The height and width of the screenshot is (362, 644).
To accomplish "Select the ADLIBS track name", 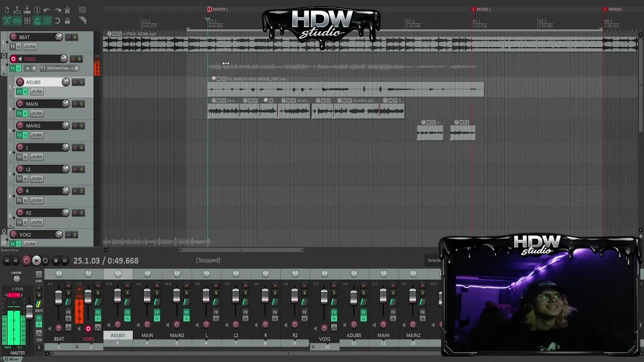I will [x=33, y=82].
